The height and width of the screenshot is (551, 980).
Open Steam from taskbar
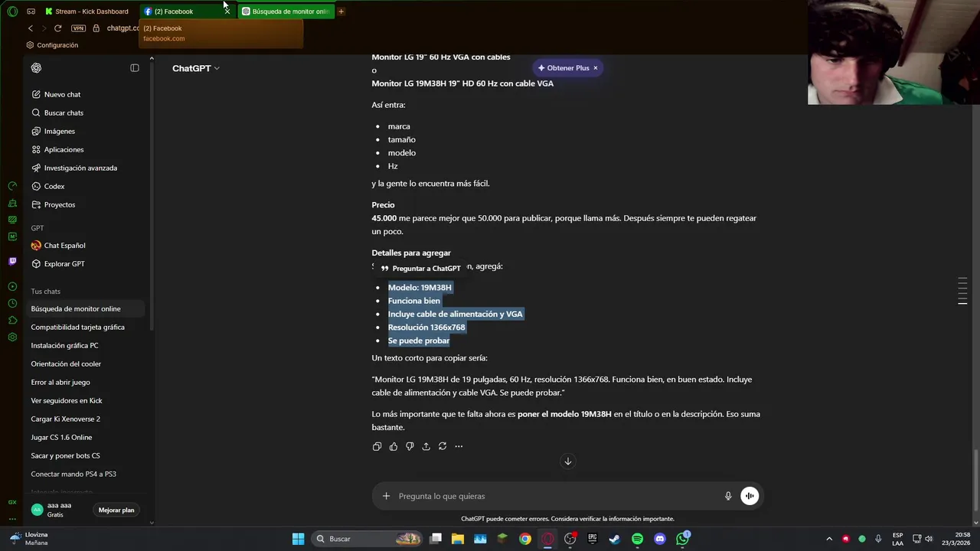615,539
